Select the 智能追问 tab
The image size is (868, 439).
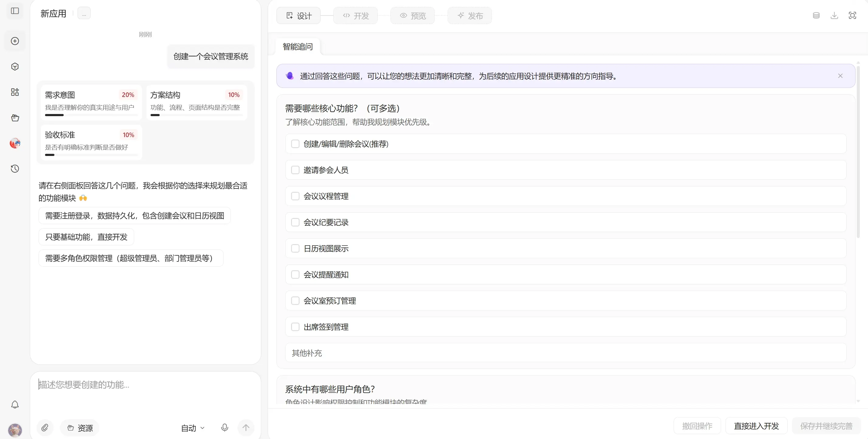click(x=298, y=47)
